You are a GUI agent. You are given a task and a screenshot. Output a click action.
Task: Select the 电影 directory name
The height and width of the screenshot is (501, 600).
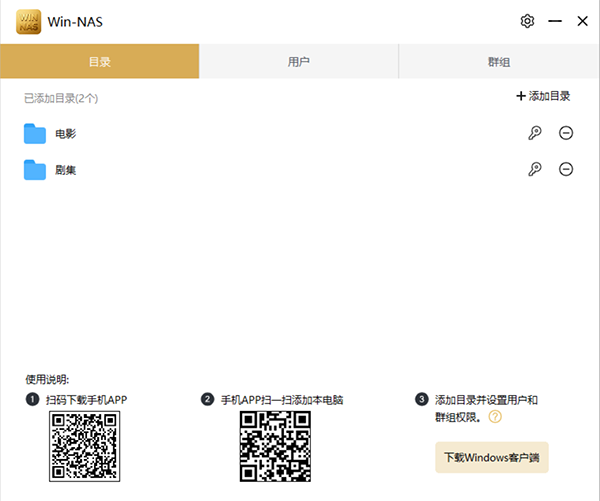(x=65, y=134)
